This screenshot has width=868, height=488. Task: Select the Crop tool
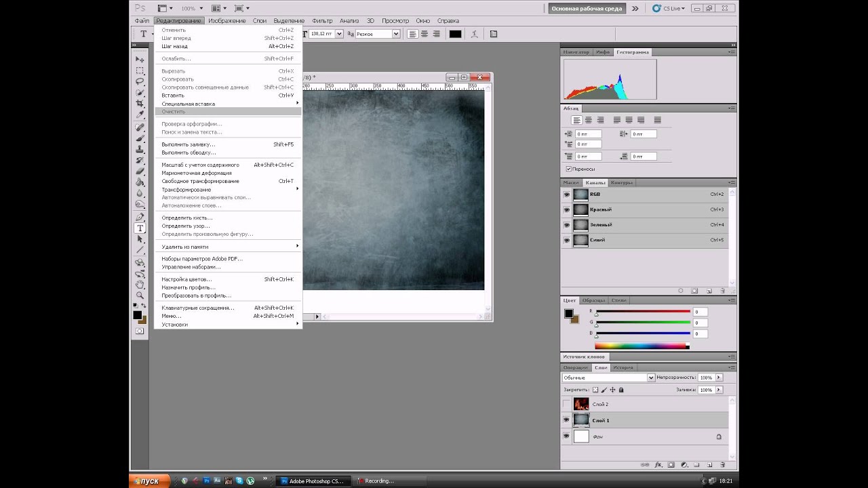[x=140, y=103]
